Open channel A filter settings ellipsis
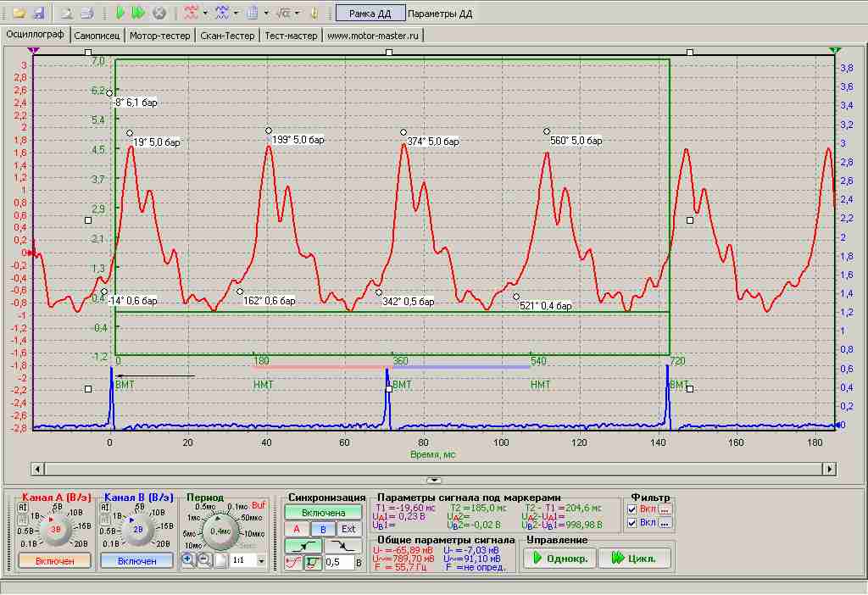Viewport: 868px width, 595px height. (665, 509)
